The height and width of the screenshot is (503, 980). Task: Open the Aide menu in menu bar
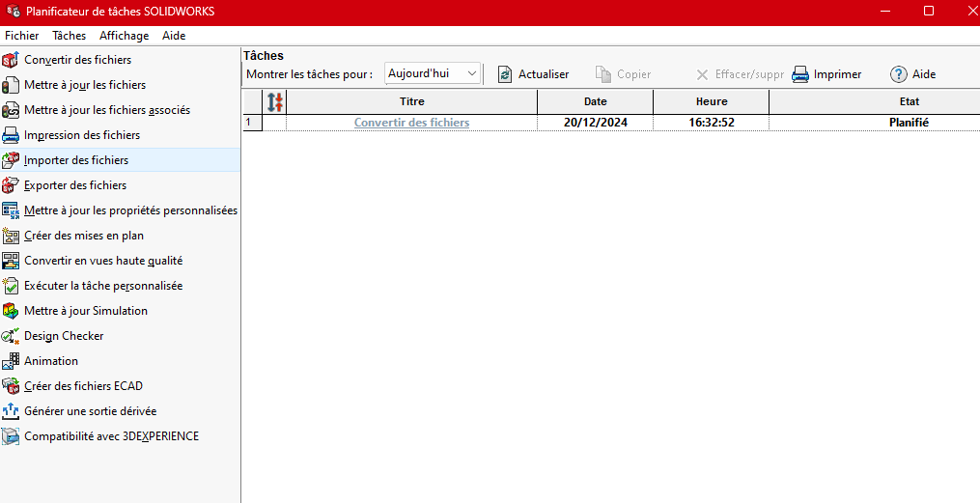(174, 36)
